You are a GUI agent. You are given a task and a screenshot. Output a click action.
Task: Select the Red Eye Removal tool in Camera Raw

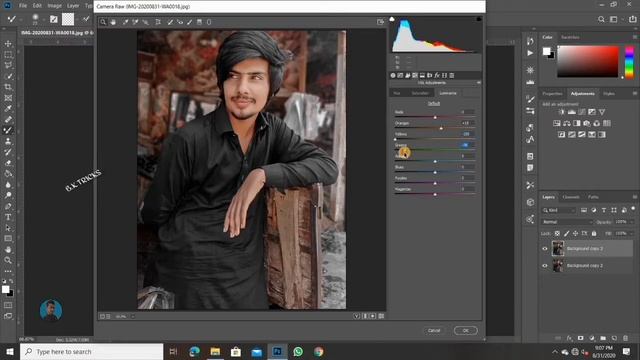point(180,22)
